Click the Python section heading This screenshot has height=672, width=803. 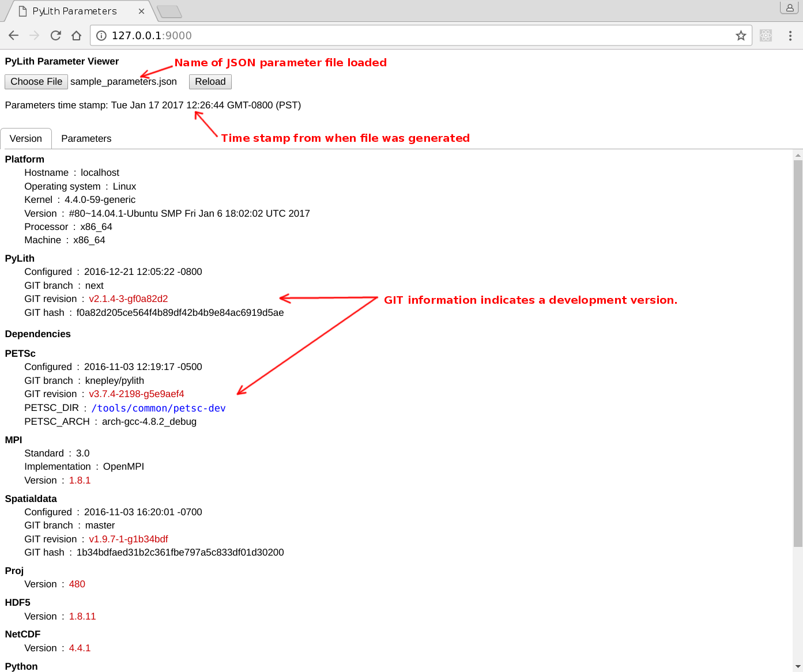(x=21, y=666)
